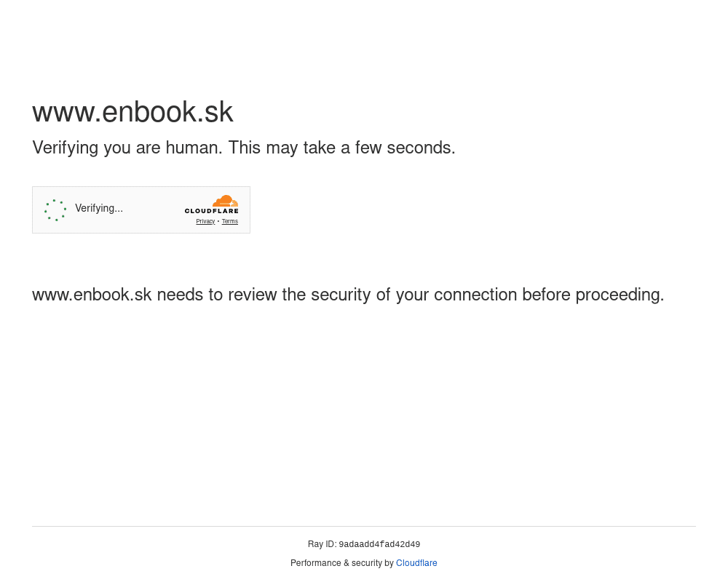Open the Terms link in the widget
The image size is (728, 582).
230,222
